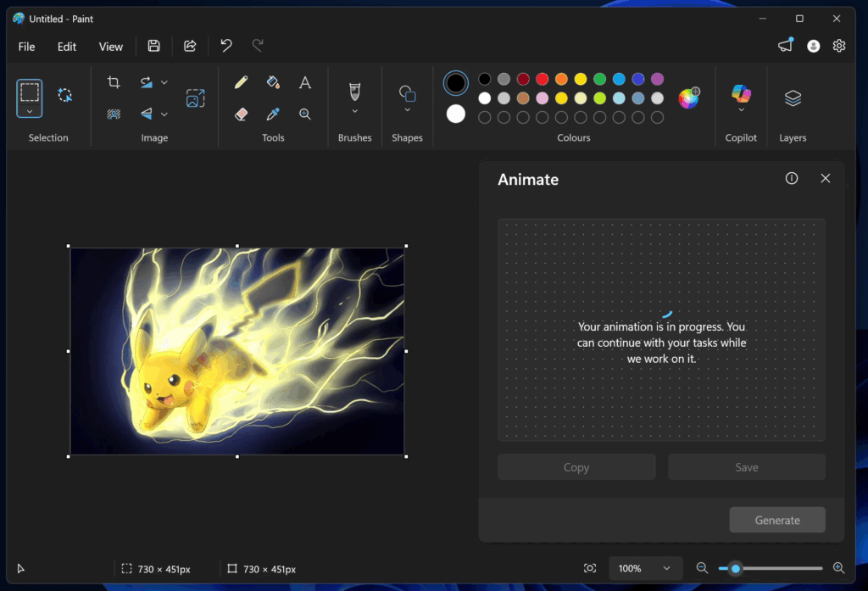The height and width of the screenshot is (591, 868).
Task: Pick the pink colour swatch
Action: pyautogui.click(x=542, y=98)
